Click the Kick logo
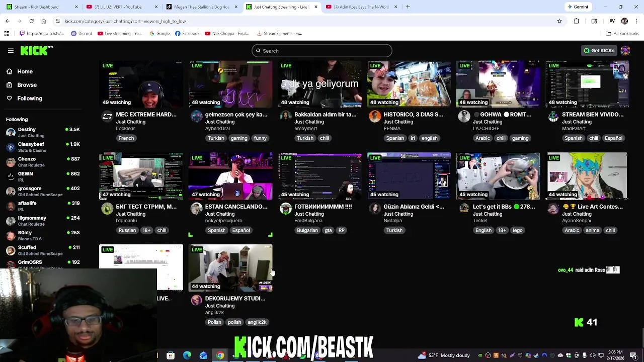 (x=36, y=51)
